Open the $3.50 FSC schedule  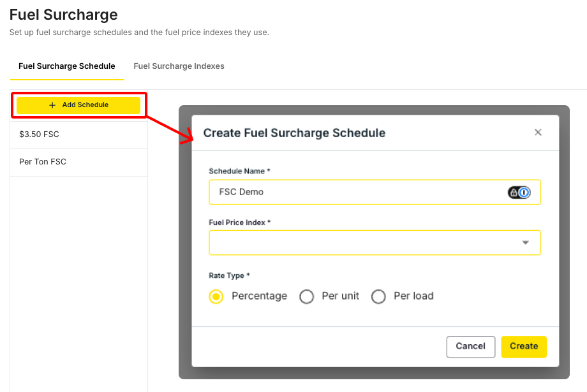click(78, 134)
